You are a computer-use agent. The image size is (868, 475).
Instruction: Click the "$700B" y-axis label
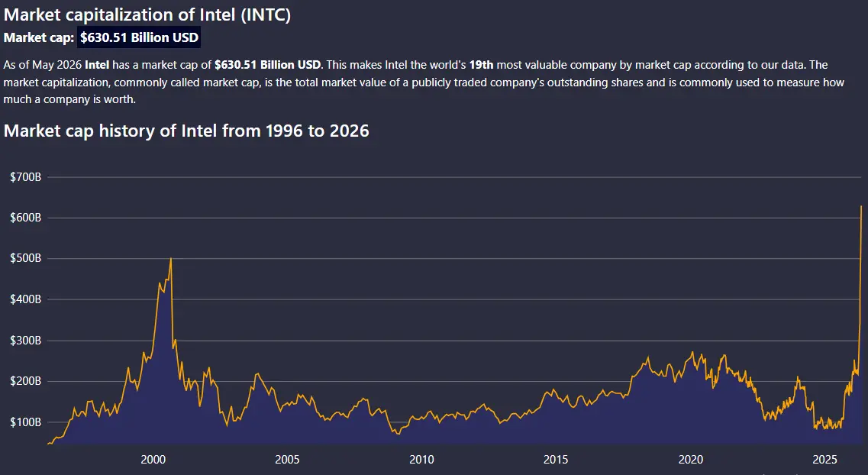pyautogui.click(x=25, y=177)
